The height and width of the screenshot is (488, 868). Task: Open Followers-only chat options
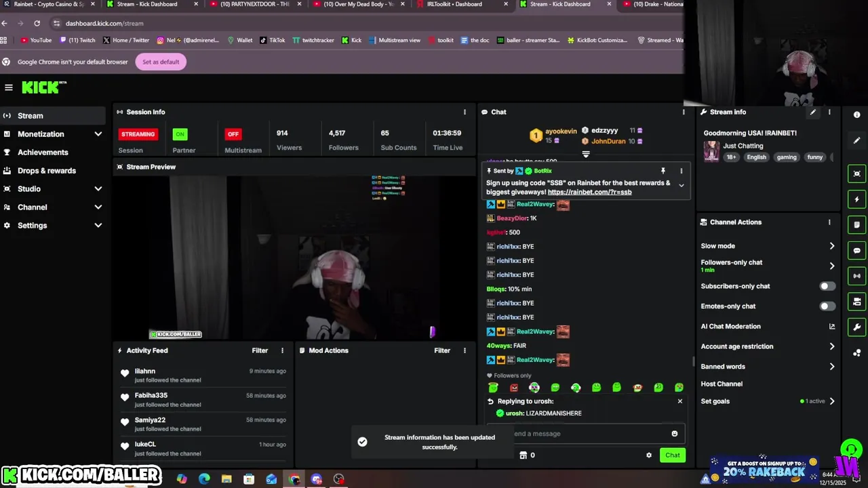(768, 266)
